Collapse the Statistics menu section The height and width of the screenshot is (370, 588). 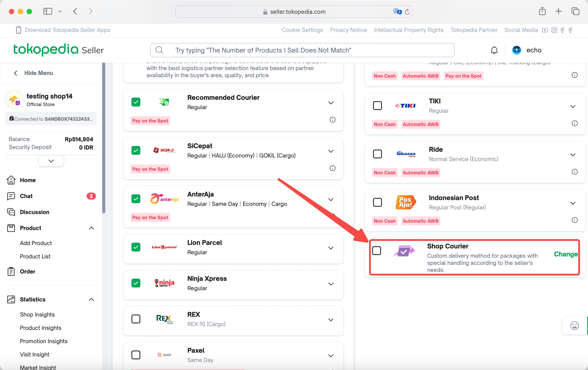tap(91, 299)
